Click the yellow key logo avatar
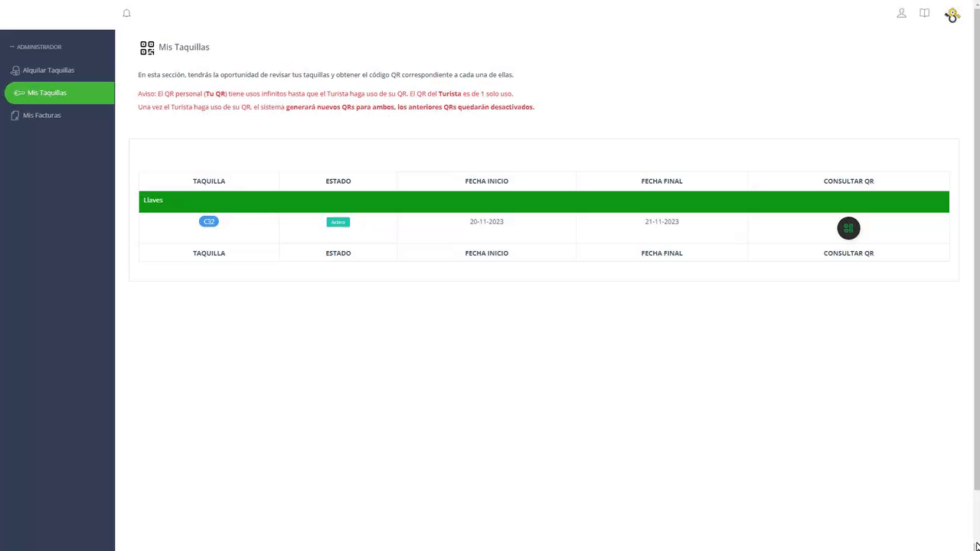This screenshot has width=980, height=551. tap(952, 15)
